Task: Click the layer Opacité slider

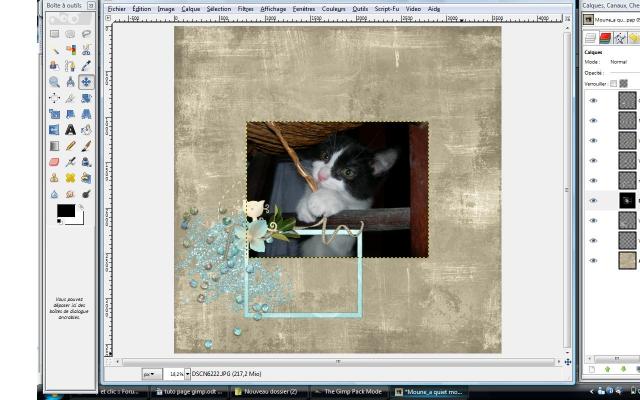Action: [624, 73]
